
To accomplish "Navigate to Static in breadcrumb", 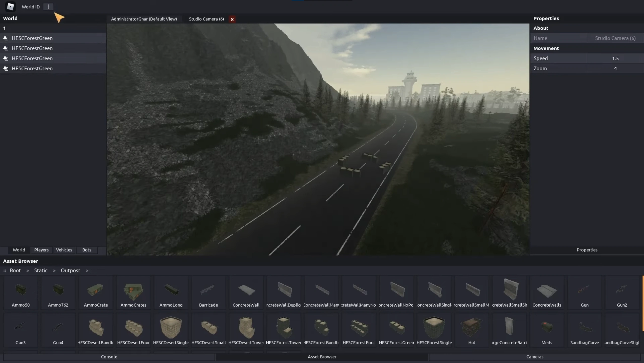I will pyautogui.click(x=41, y=270).
